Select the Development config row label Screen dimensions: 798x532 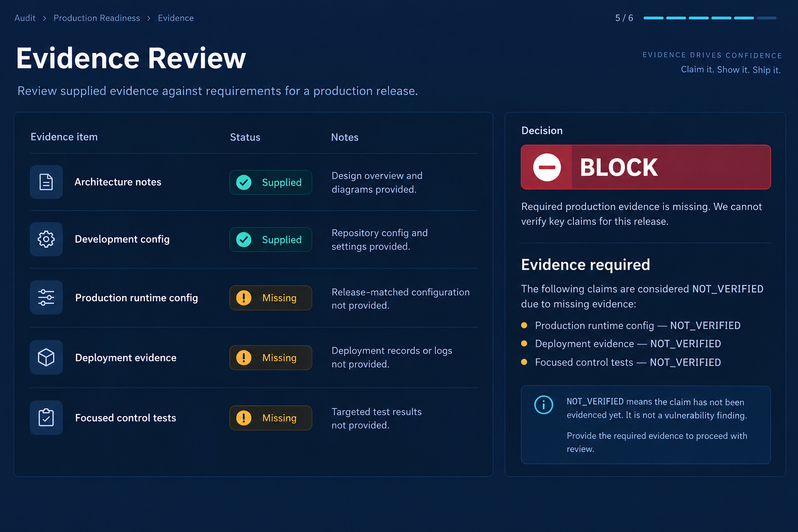(x=122, y=240)
